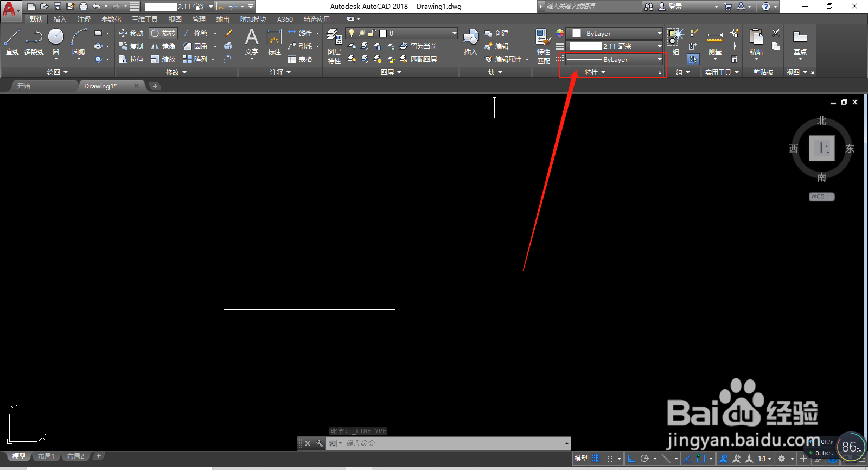Click the Table (表格) tool

[x=300, y=59]
